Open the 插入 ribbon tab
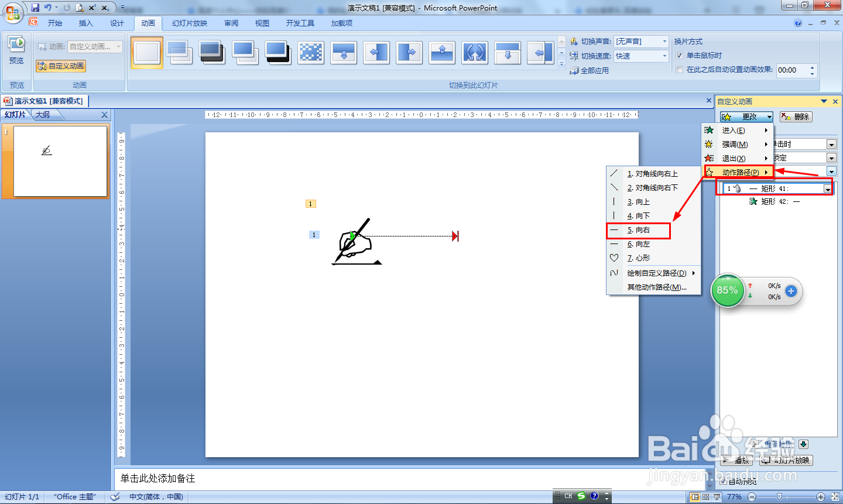The width and height of the screenshot is (843, 504). 86,23
